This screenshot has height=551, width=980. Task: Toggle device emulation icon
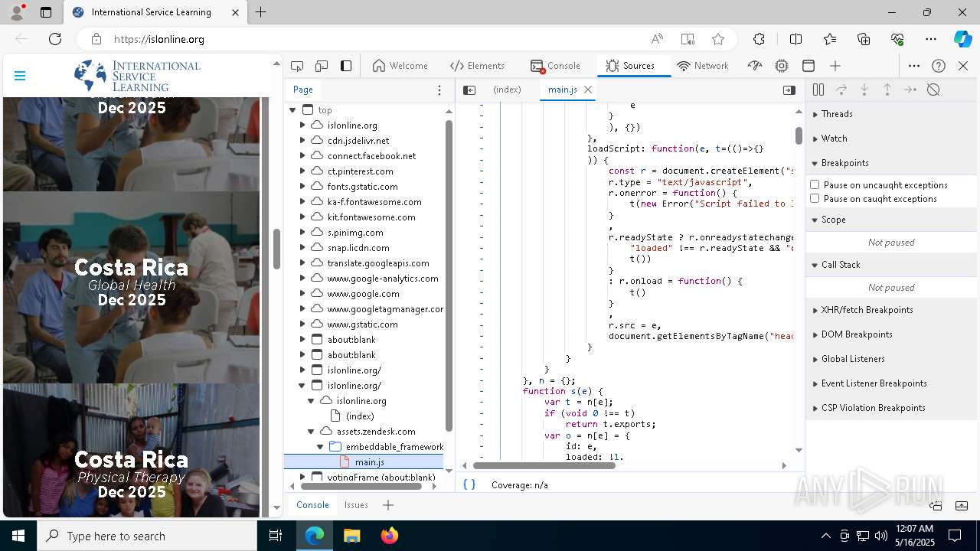pos(322,66)
